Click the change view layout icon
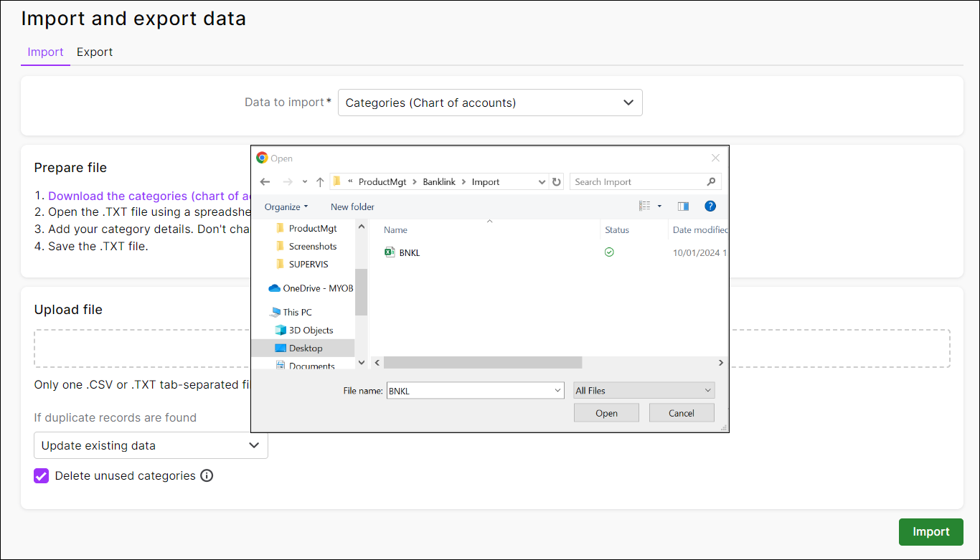Image resolution: width=980 pixels, height=560 pixels. [x=644, y=207]
